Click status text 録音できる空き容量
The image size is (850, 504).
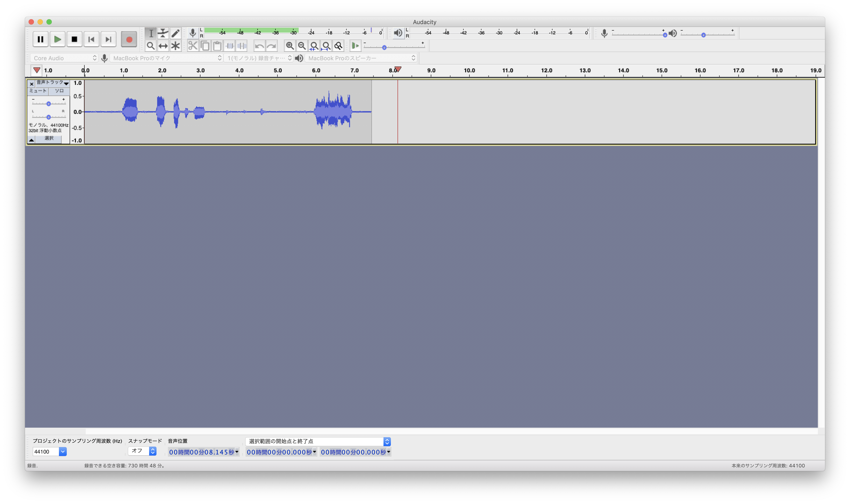click(125, 466)
